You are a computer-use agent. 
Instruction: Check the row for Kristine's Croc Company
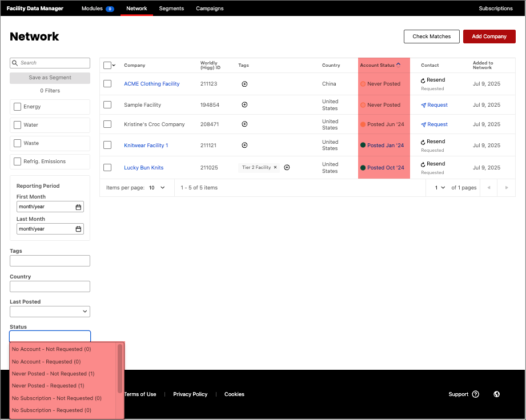[107, 124]
